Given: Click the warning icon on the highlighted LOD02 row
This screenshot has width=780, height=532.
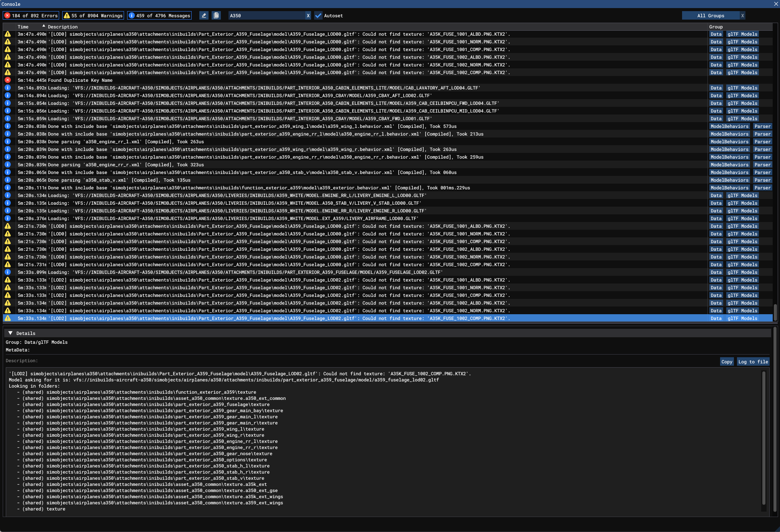Looking at the screenshot, I should pos(8,318).
